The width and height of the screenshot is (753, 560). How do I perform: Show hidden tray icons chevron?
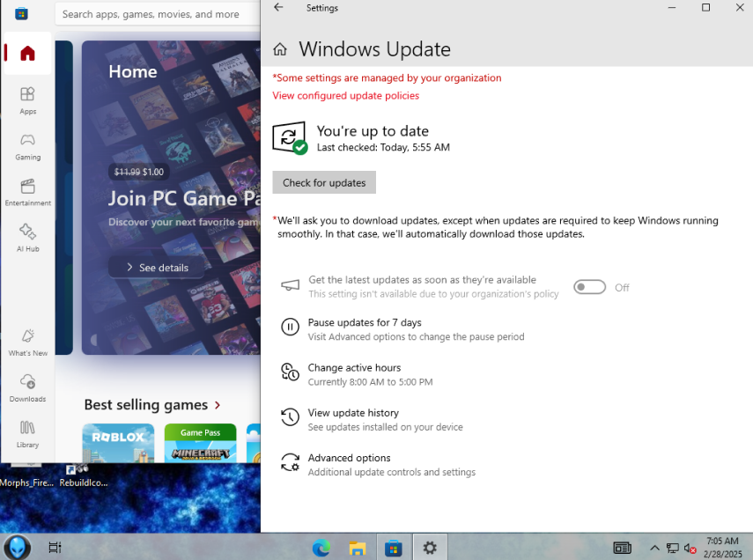(x=654, y=548)
